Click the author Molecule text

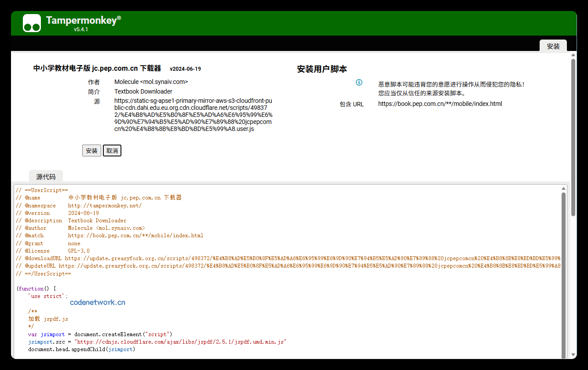[x=151, y=82]
